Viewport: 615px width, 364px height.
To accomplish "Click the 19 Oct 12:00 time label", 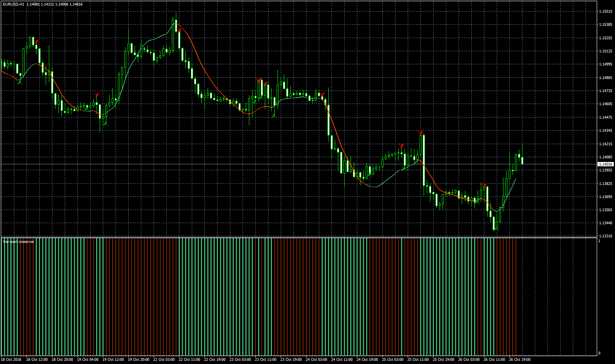I will click(113, 360).
